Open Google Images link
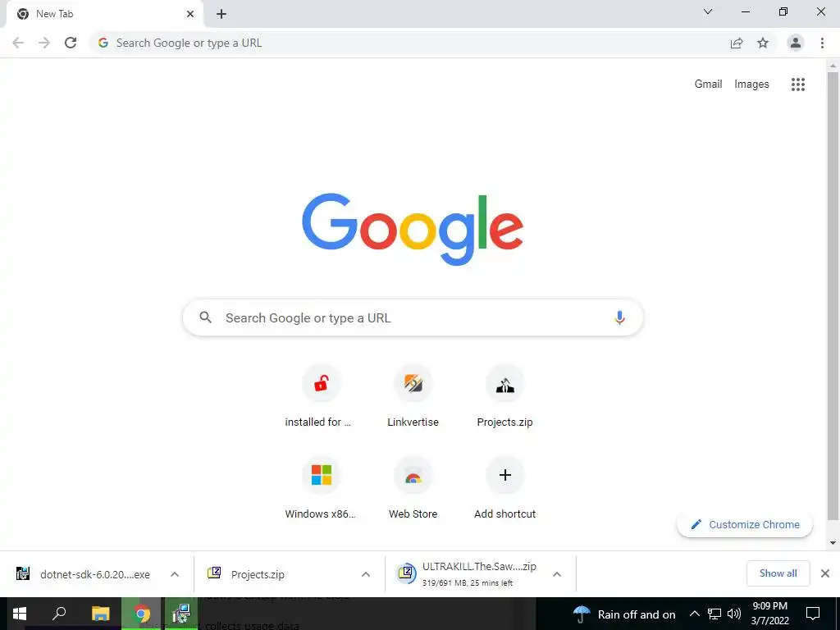The image size is (840, 630). point(751,84)
